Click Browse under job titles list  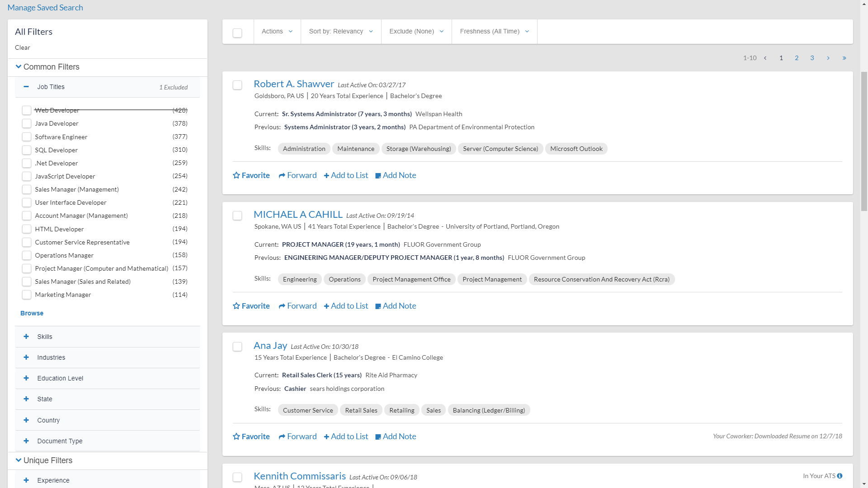coord(32,313)
